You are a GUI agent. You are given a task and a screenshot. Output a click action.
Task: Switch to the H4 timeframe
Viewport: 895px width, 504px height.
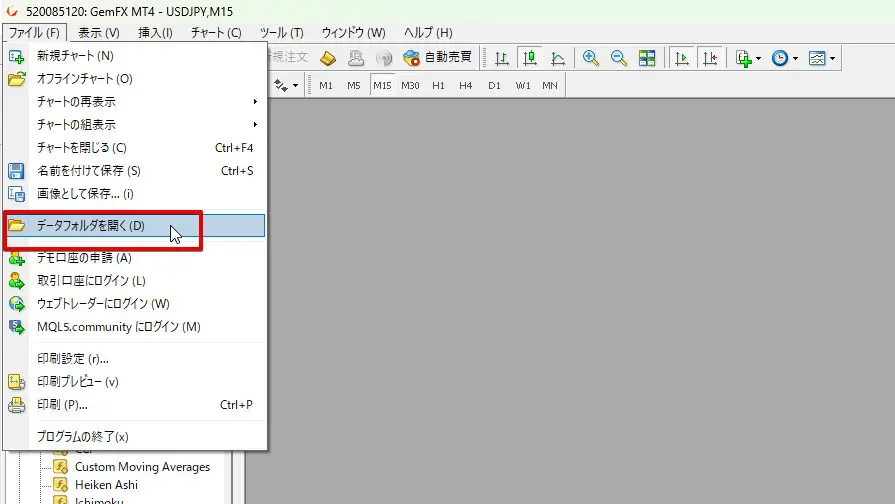tap(466, 86)
